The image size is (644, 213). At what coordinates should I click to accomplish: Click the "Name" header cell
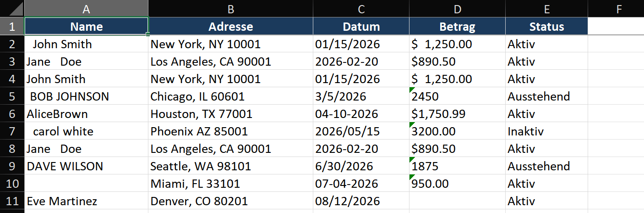[86, 26]
